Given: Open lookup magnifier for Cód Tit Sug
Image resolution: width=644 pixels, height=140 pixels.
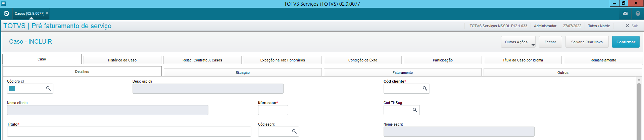Looking at the screenshot, I should pyautogui.click(x=415, y=110).
